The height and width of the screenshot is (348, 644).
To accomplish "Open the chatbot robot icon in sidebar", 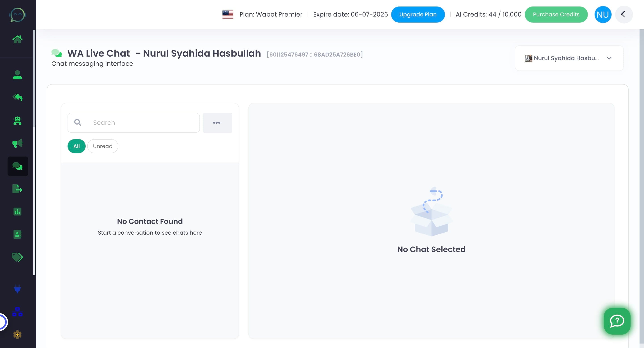I will [17, 121].
